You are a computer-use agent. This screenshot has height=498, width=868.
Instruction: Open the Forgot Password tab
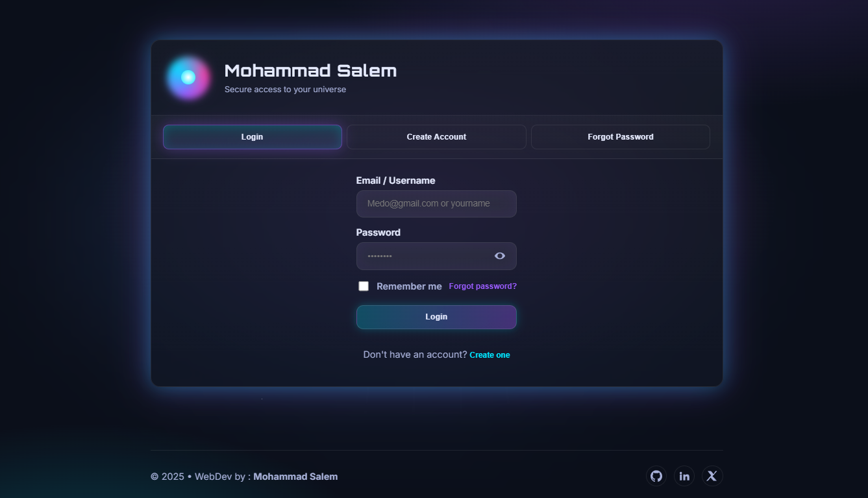click(621, 137)
